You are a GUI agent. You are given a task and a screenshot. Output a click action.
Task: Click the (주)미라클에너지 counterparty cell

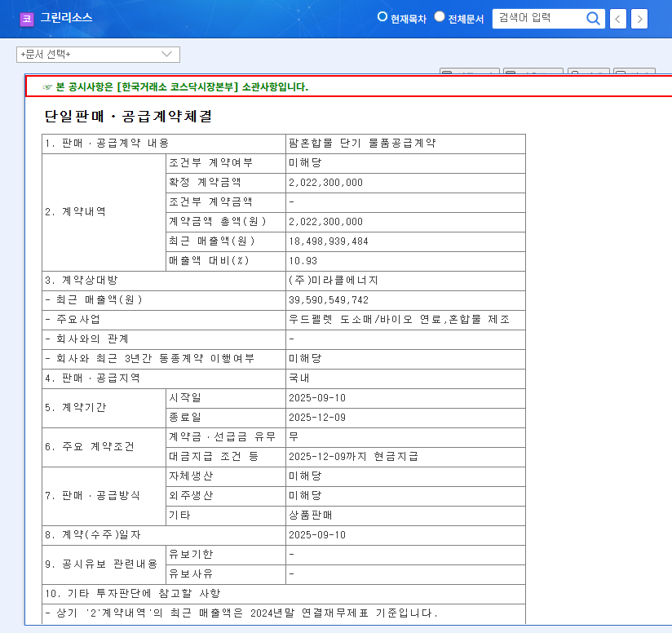click(x=333, y=281)
